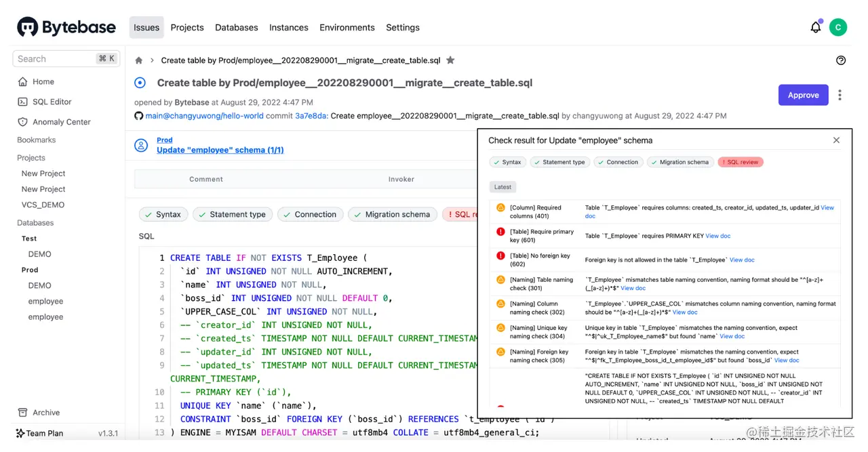Open DEMO database under Test
The height and width of the screenshot is (452, 868).
[x=40, y=254]
